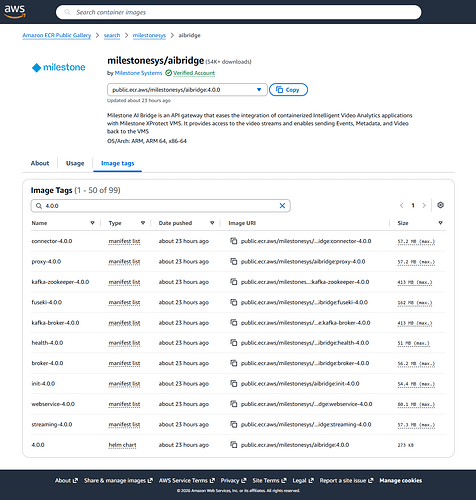Open table preferences gear icon
Viewport: 476px width, 500px height.
coord(440,205)
